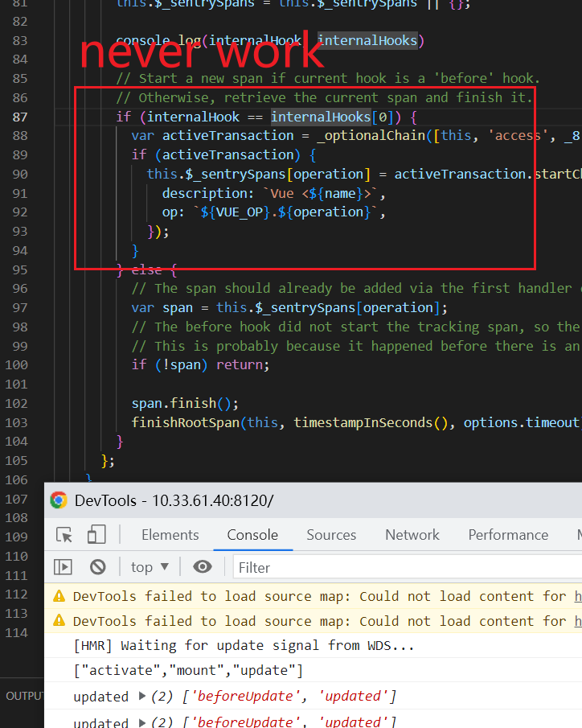The height and width of the screenshot is (728, 582).
Task: Click first source map warning icon
Action: (x=59, y=596)
